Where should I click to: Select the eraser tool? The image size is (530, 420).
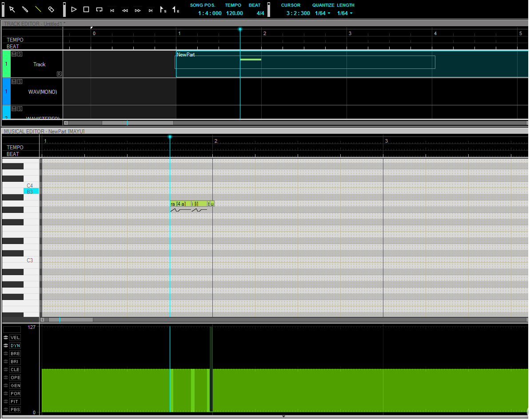click(x=51, y=9)
